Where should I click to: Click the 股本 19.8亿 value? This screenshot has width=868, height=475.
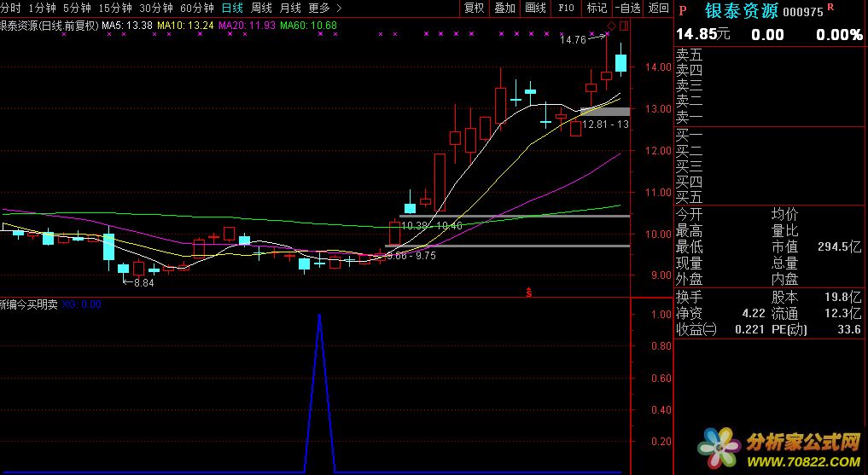[x=843, y=297]
